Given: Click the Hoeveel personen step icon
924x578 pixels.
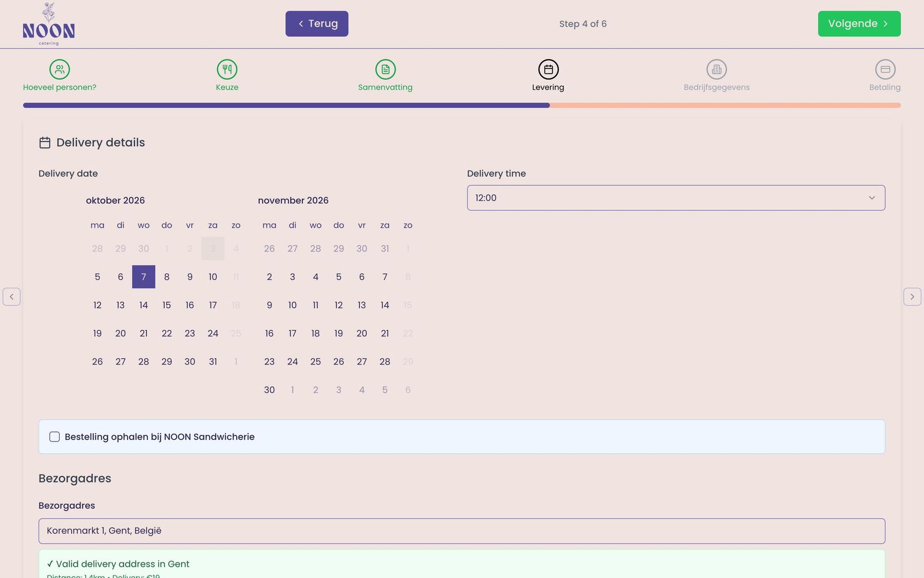Looking at the screenshot, I should (x=60, y=69).
